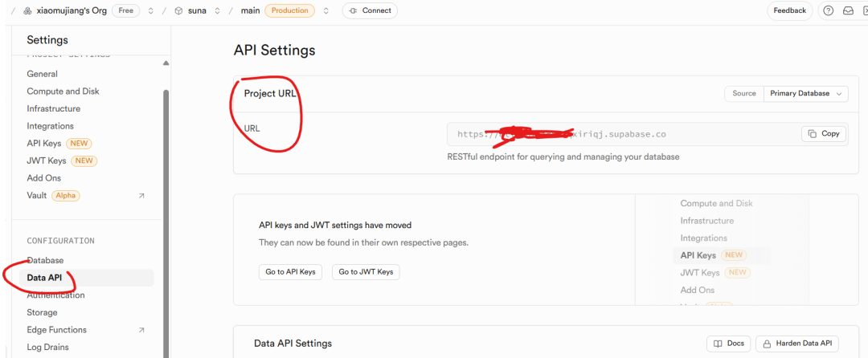The height and width of the screenshot is (358, 868).
Task: Click the API Settings heading
Action: point(275,51)
